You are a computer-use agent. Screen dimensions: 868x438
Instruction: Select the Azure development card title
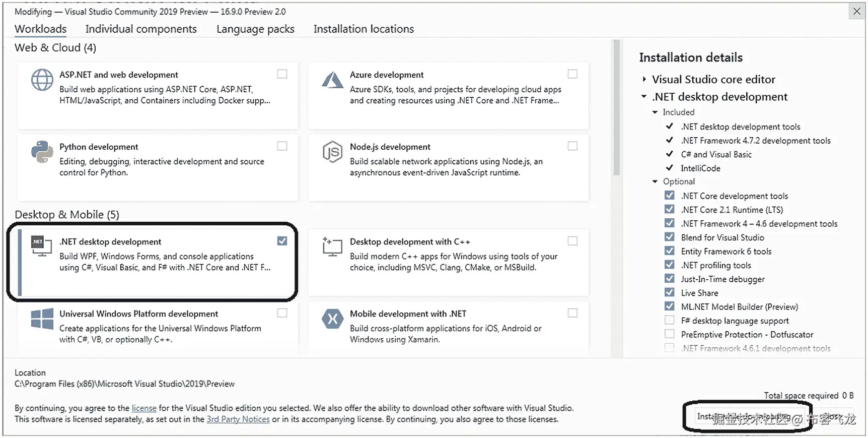point(387,75)
